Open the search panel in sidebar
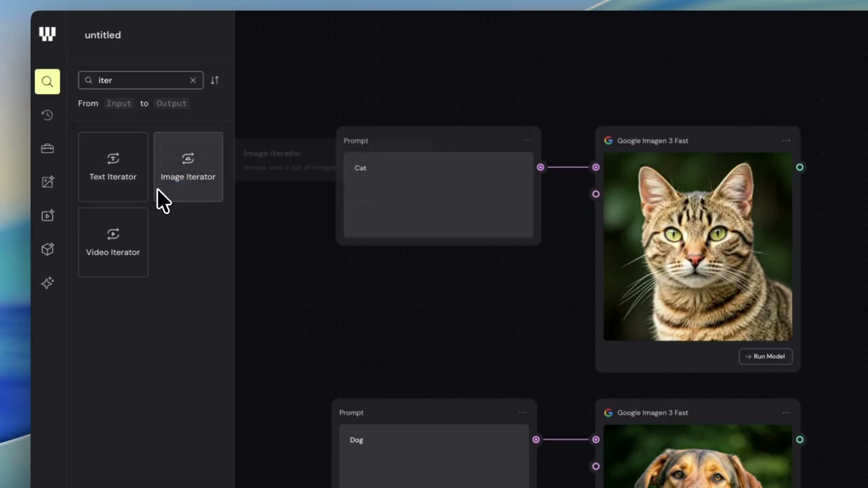Screen dimensions: 868x488 point(47,81)
